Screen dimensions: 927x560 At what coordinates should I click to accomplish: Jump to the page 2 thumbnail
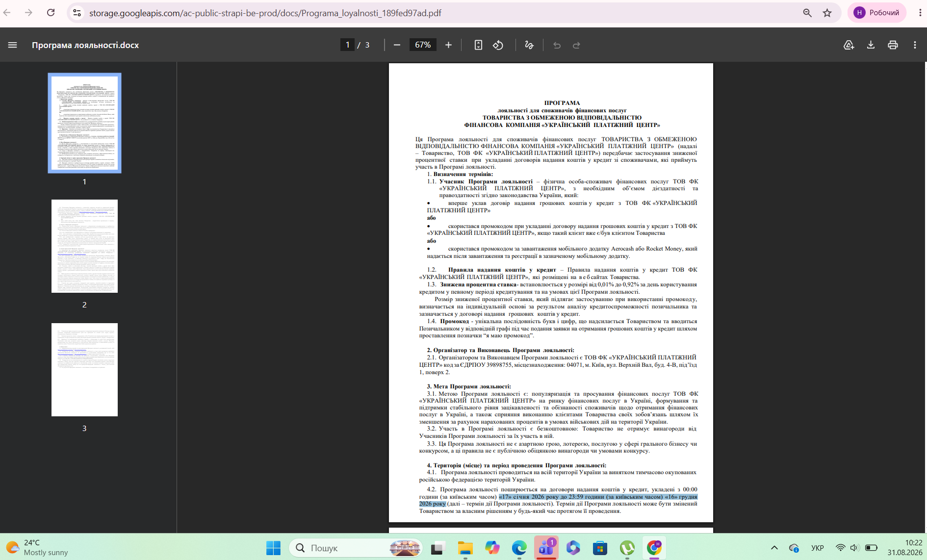click(x=84, y=246)
